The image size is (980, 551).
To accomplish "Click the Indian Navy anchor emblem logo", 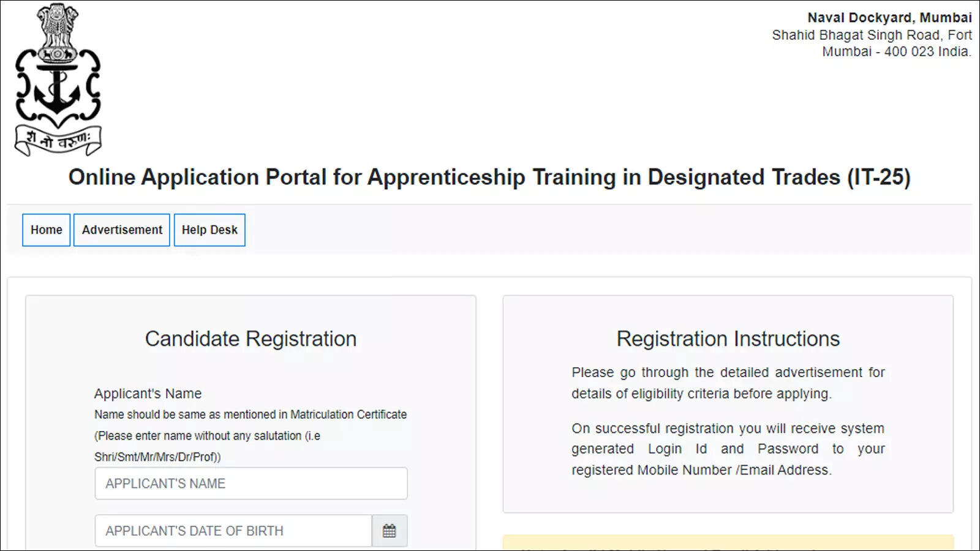I will 58,80.
